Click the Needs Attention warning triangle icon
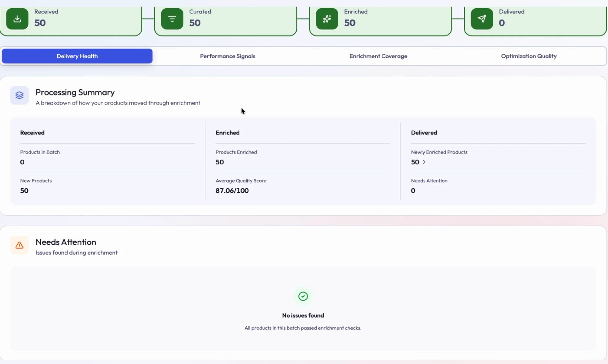This screenshot has height=364, width=608. coord(19,245)
